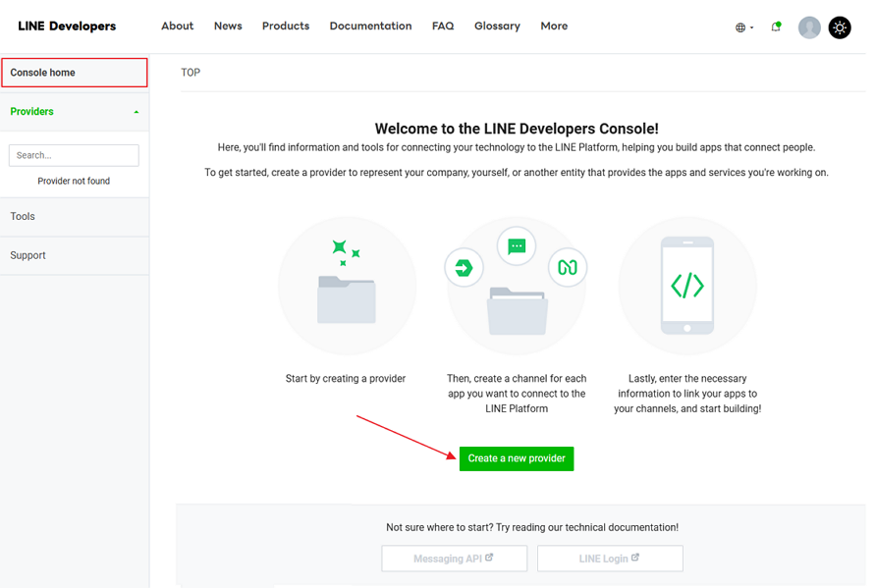Click the green chat bubble icon
The image size is (875, 588).
(x=517, y=246)
